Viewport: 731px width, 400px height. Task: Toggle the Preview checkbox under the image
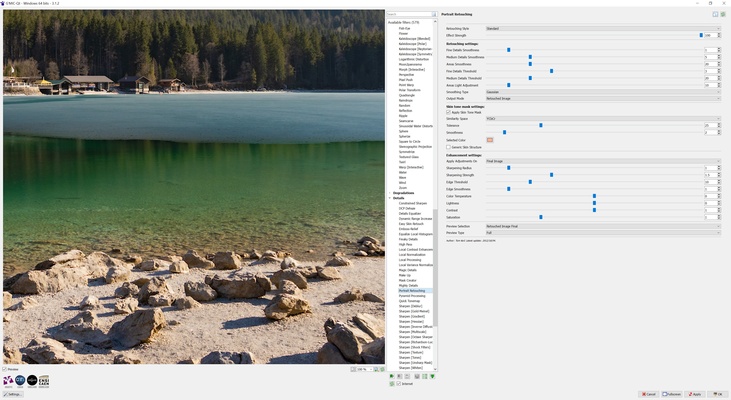click(5, 369)
